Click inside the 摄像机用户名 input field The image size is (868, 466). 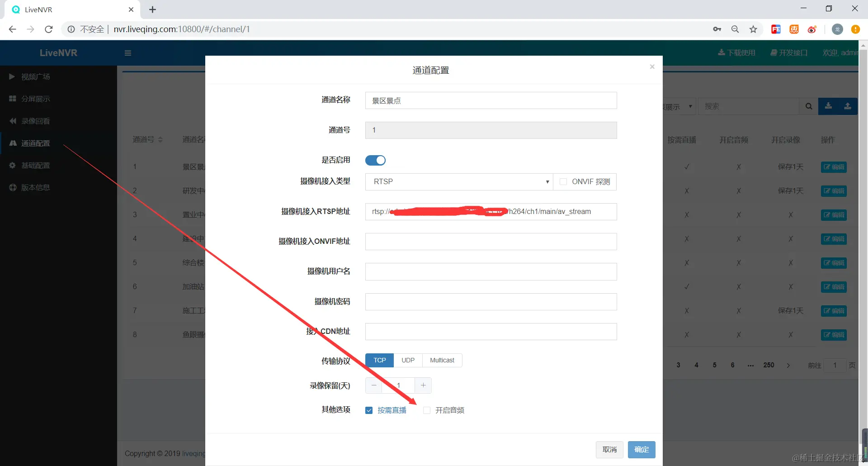point(491,271)
